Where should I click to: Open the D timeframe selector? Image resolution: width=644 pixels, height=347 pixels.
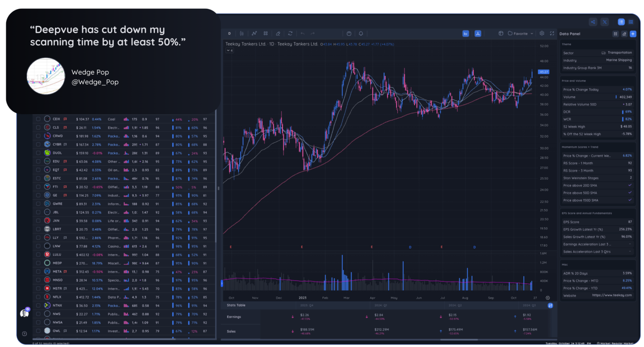pyautogui.click(x=229, y=34)
